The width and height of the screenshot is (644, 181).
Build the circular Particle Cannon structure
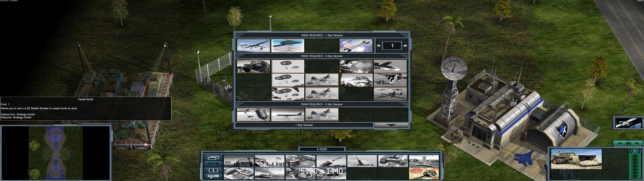[x=300, y=173]
